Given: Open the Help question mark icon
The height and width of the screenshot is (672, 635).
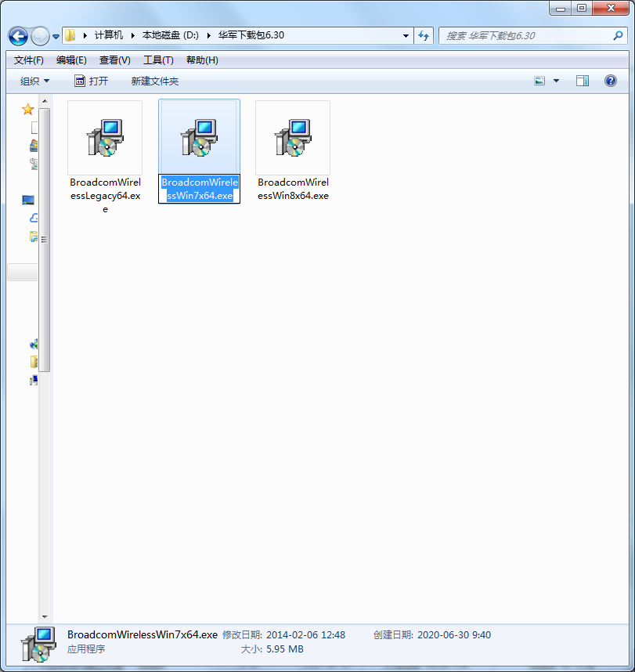Looking at the screenshot, I should pyautogui.click(x=611, y=81).
